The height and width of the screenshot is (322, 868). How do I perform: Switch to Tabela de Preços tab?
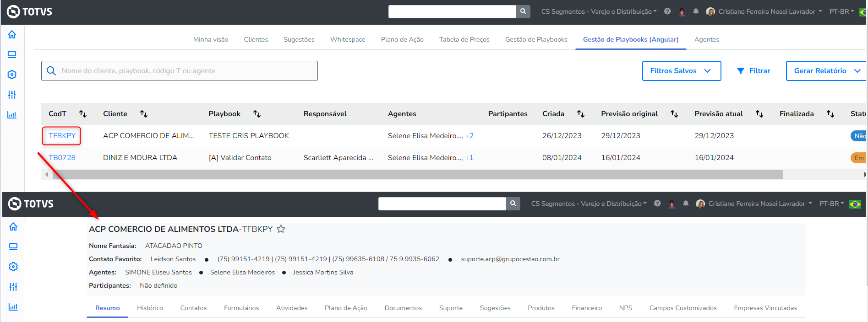point(464,39)
